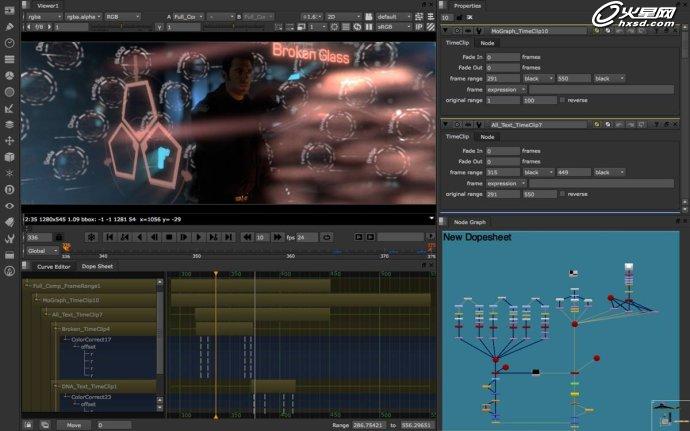Open the MetaData tag toolbar menu
The height and width of the screenshot is (431, 690).
click(x=9, y=222)
